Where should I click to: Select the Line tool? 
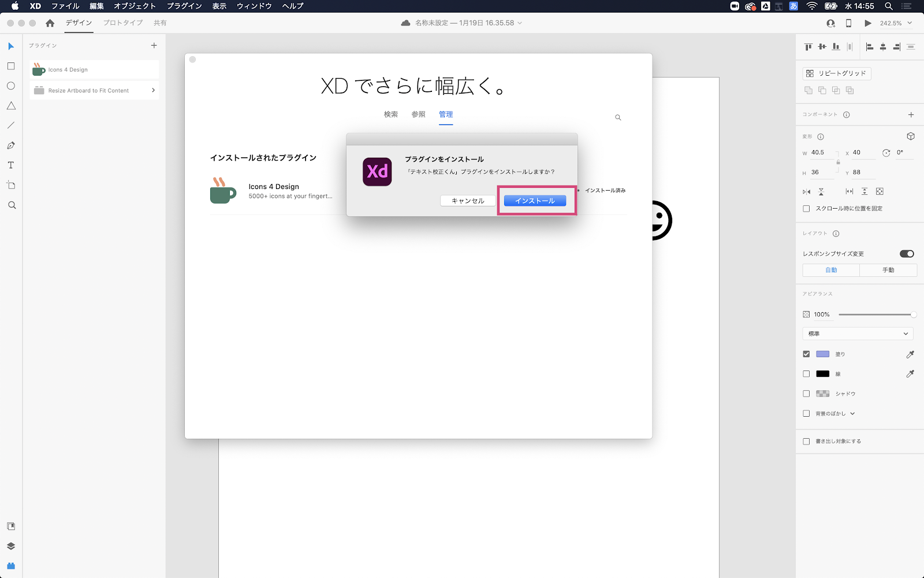pos(11,125)
